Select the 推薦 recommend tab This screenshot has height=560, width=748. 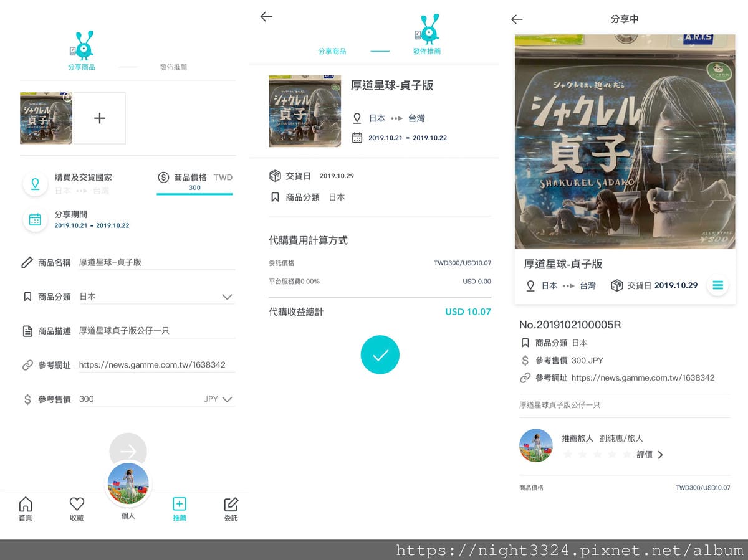pyautogui.click(x=179, y=509)
